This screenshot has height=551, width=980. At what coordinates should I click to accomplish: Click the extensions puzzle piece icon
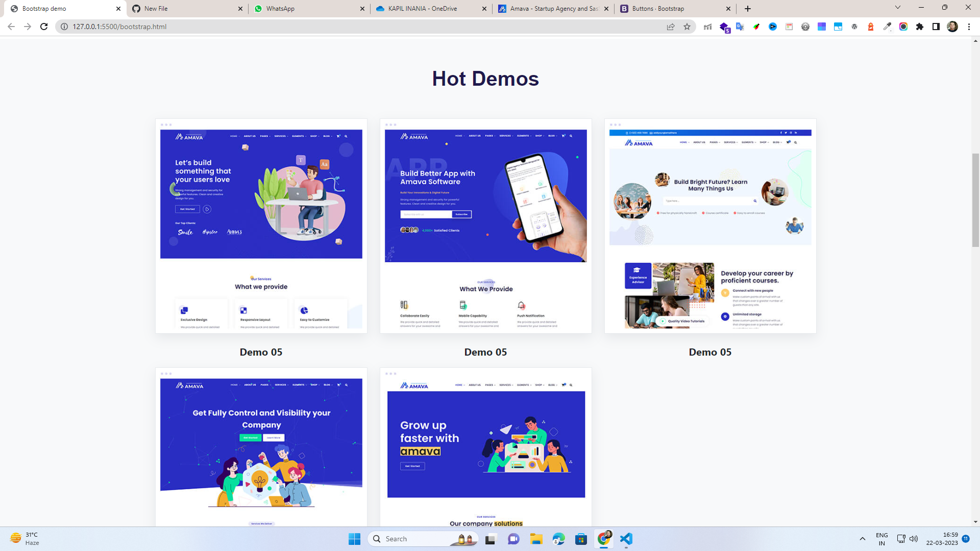pos(920,27)
